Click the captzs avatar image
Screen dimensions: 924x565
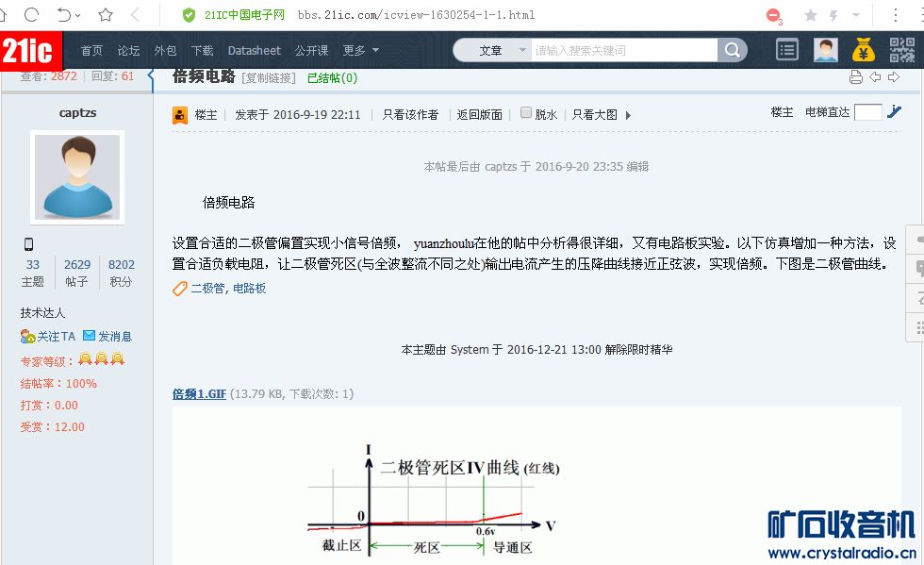(x=77, y=177)
